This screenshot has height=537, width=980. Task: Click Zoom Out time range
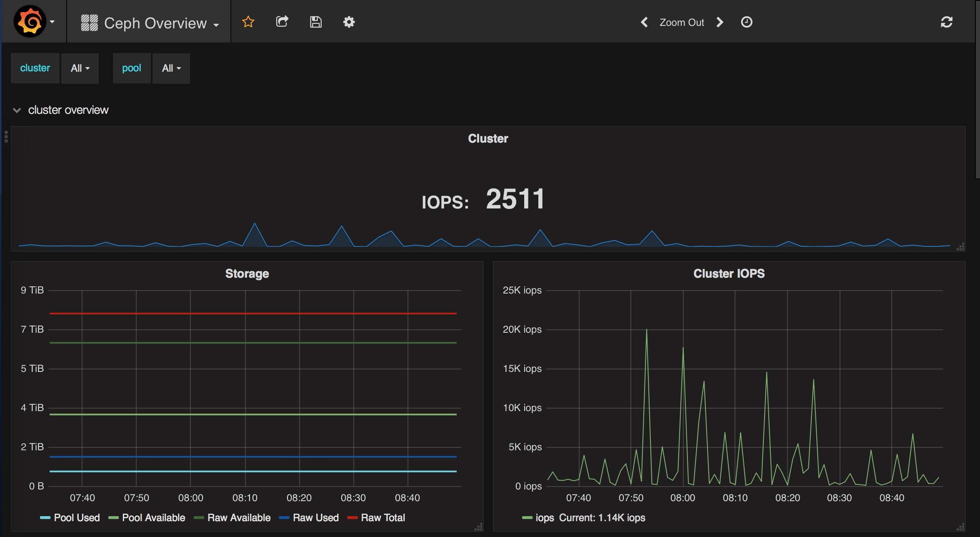click(682, 23)
